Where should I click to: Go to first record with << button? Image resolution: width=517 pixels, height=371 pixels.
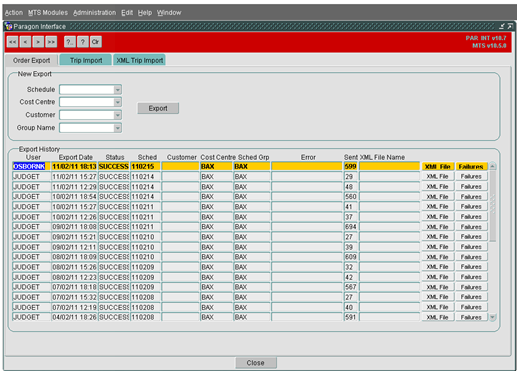[12, 42]
